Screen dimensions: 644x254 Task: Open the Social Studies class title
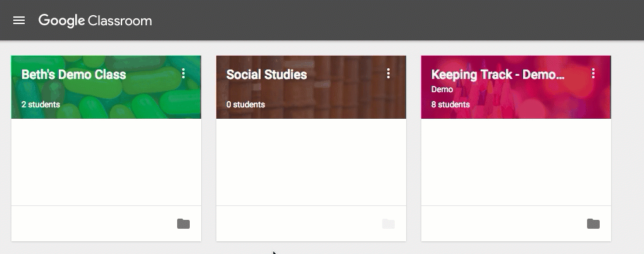266,75
